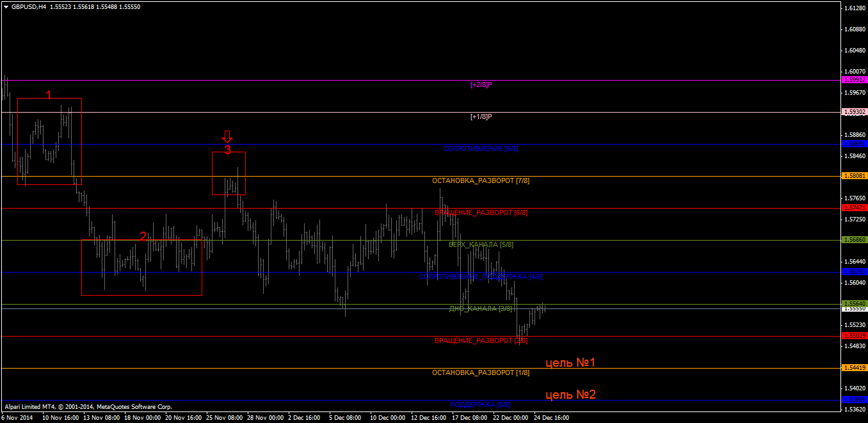Select the [+2/8]P level label
Screen dimensions: 868x423
coord(481,84)
